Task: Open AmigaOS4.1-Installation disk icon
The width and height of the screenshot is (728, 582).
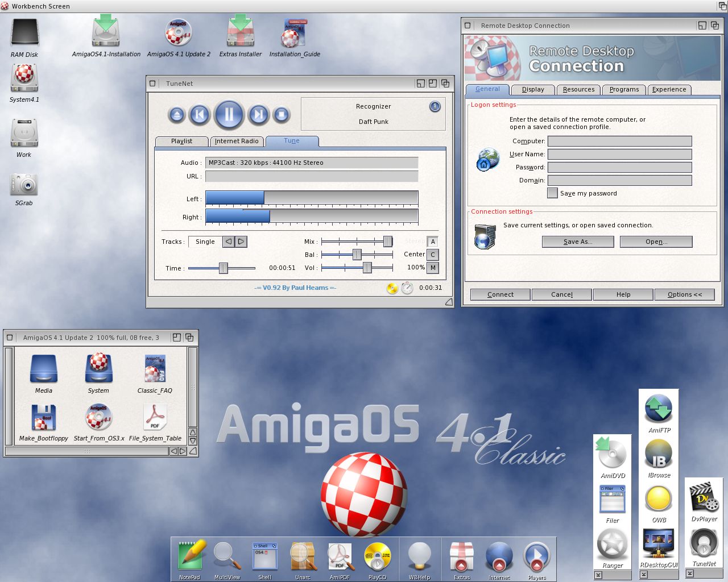Action: tap(106, 32)
